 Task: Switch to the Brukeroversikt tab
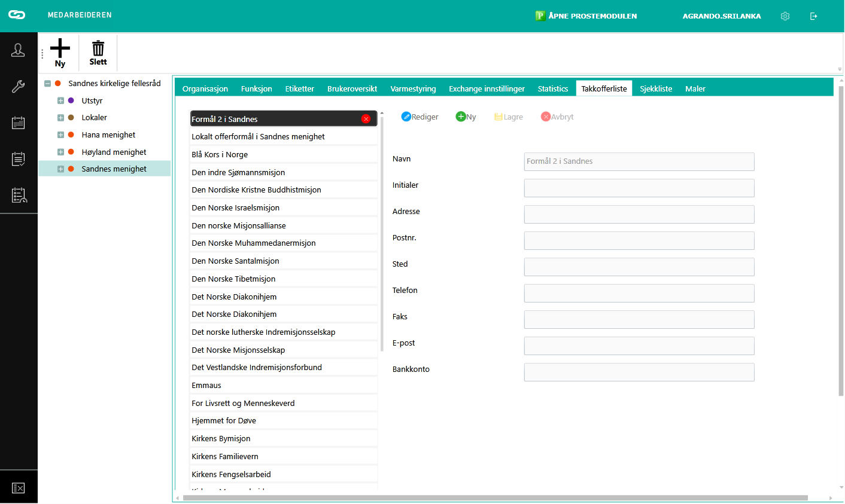(352, 88)
